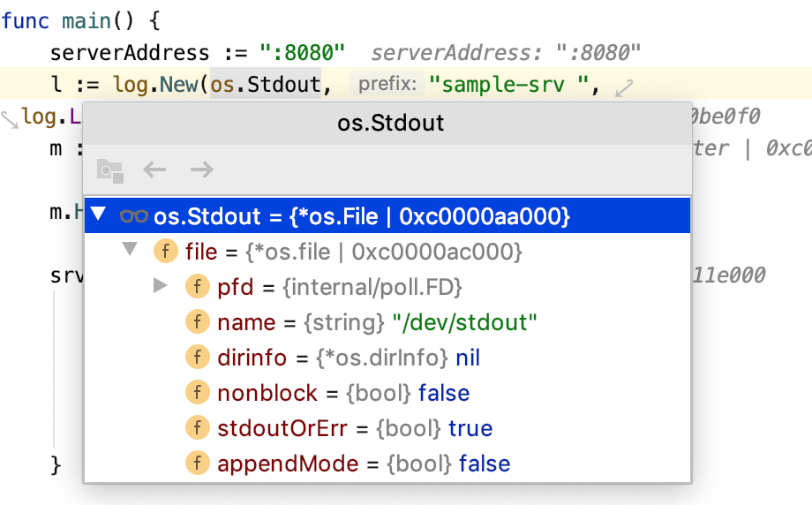Viewport: 812px width, 505px height.
Task: Select the dirinfo nil value row
Action: pyautogui.click(x=349, y=358)
